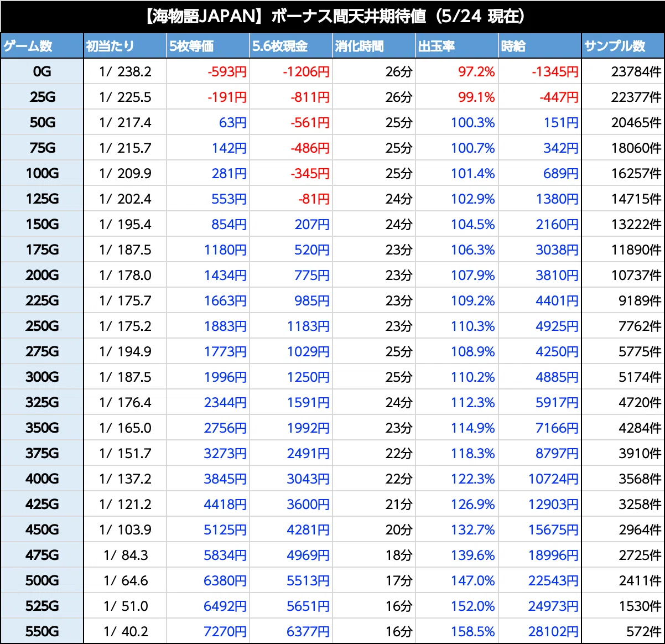Click the 207円 value
The height and width of the screenshot is (644, 665).
point(312,224)
